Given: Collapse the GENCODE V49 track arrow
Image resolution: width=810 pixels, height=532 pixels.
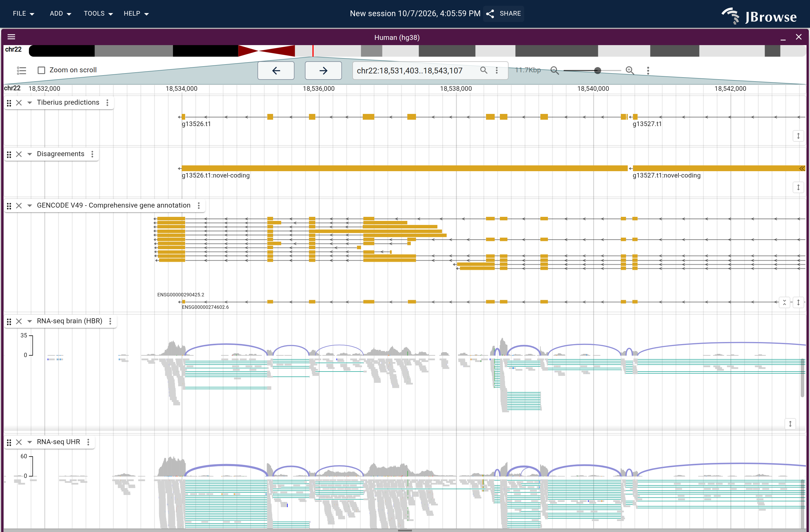Looking at the screenshot, I should (x=30, y=206).
